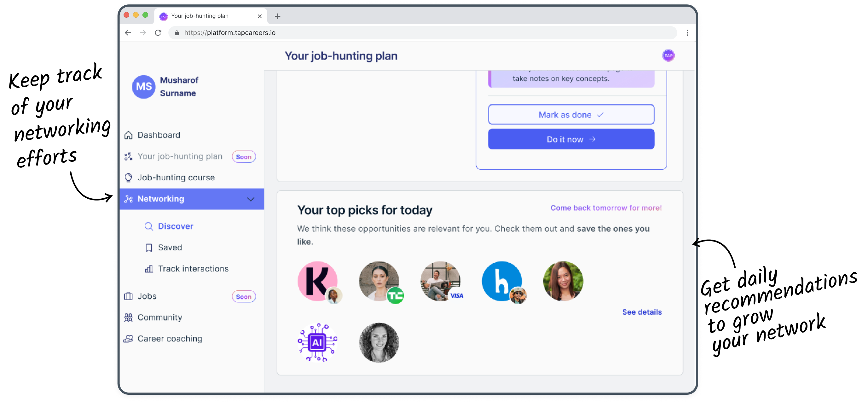The height and width of the screenshot is (402, 868).
Task: Click the Job-hunting course lightbulb icon
Action: (x=128, y=178)
